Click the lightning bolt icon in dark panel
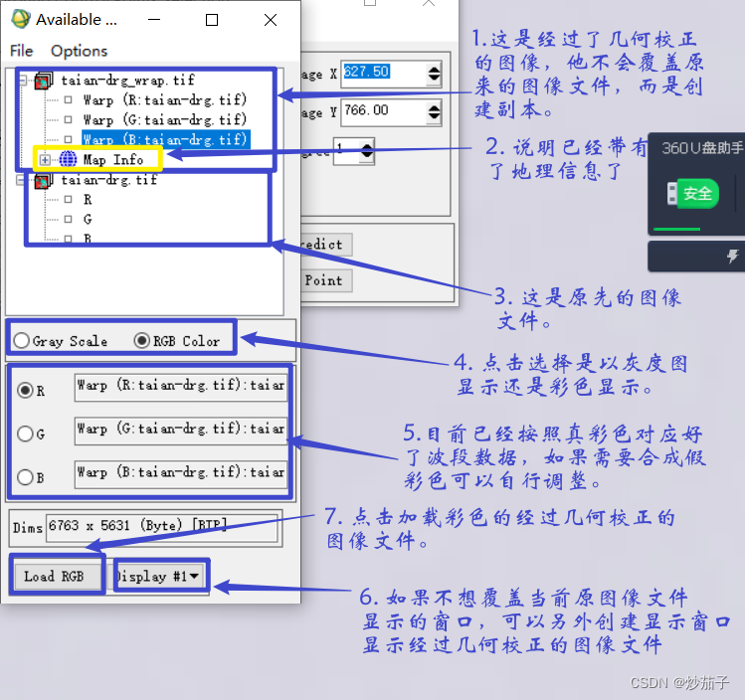The image size is (745, 700). click(x=732, y=256)
